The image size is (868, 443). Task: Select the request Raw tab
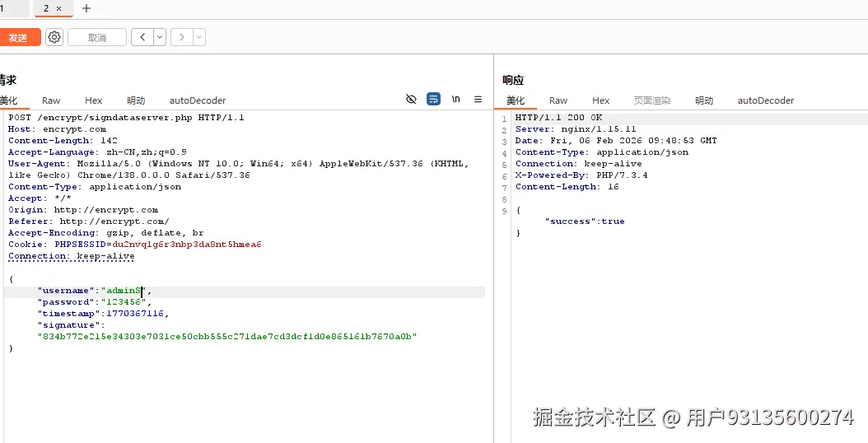[51, 100]
